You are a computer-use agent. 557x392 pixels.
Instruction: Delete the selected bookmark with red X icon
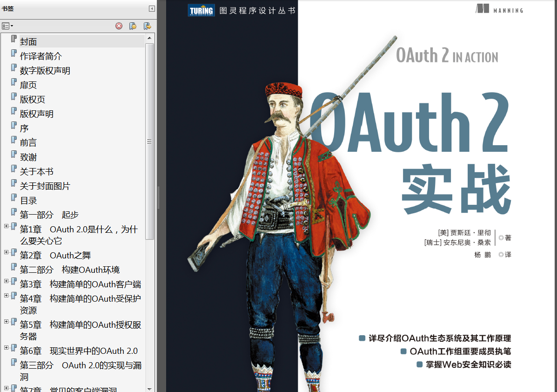point(119,26)
